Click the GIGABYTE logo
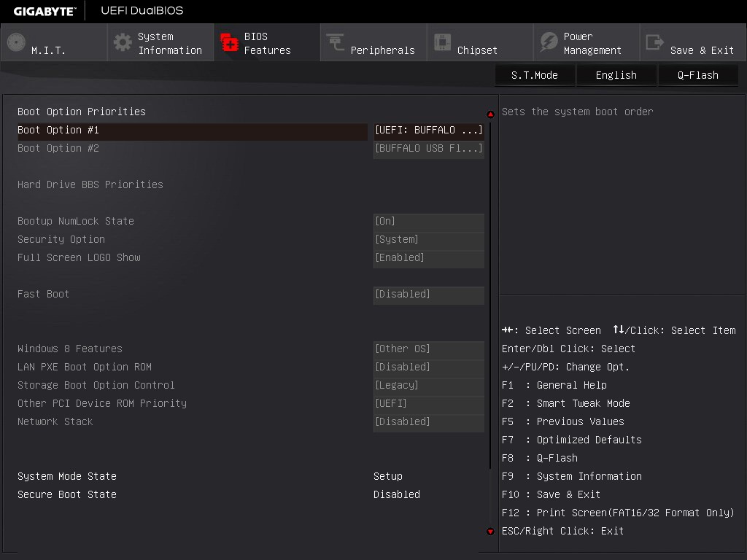Viewport: 747px width, 560px height. (44, 11)
